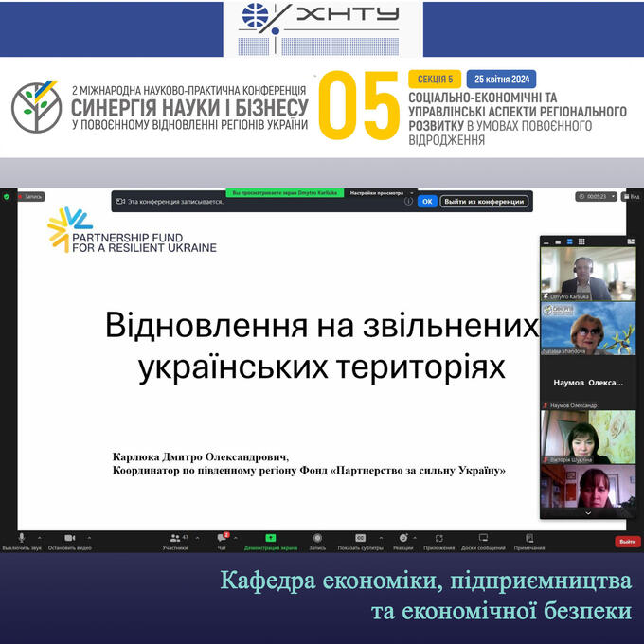
Task: Toggle Показать субтитры captions button
Action: [360, 538]
